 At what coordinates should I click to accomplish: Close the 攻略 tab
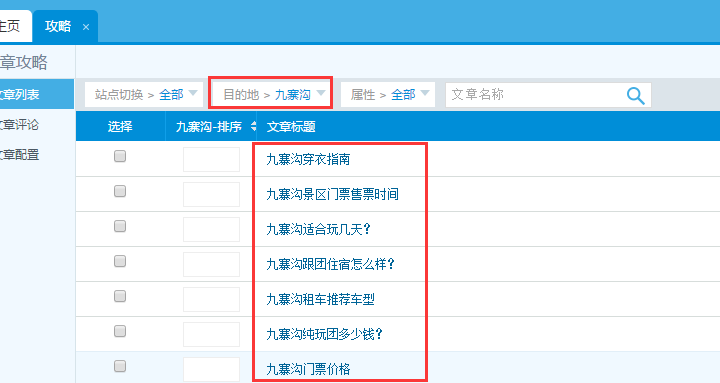click(86, 27)
